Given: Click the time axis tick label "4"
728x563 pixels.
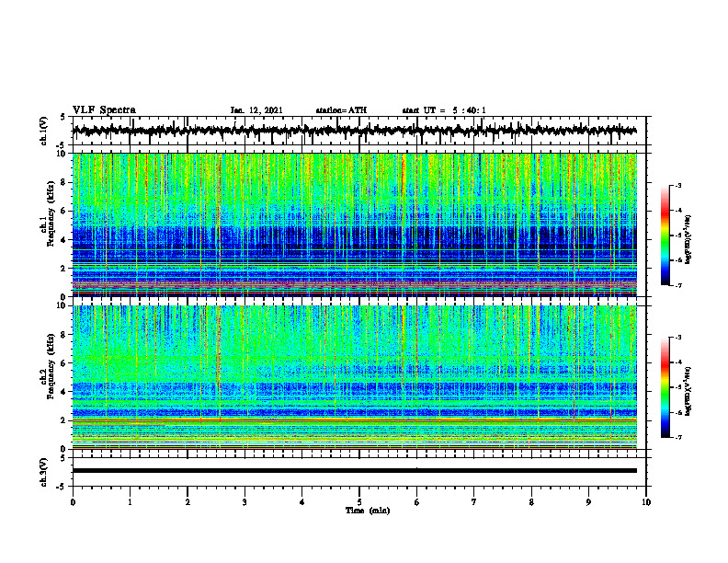Looking at the screenshot, I should (x=302, y=502).
